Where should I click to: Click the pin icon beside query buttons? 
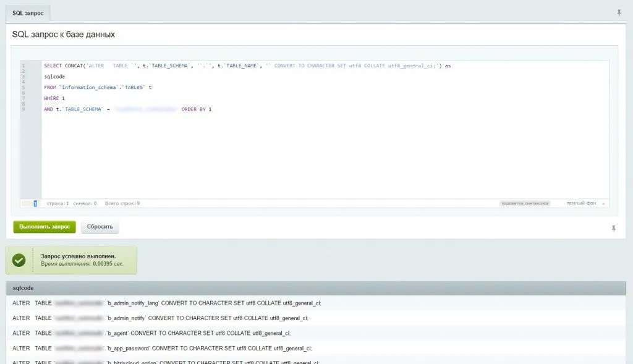click(613, 228)
